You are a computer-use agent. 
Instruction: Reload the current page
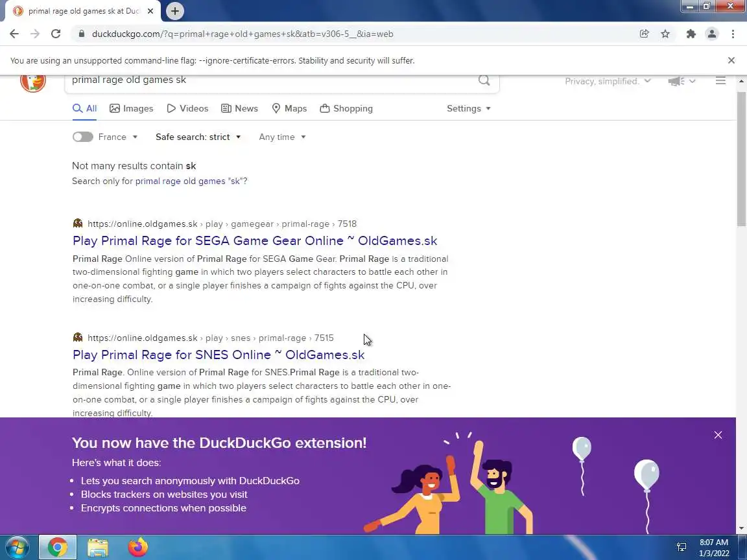point(56,34)
